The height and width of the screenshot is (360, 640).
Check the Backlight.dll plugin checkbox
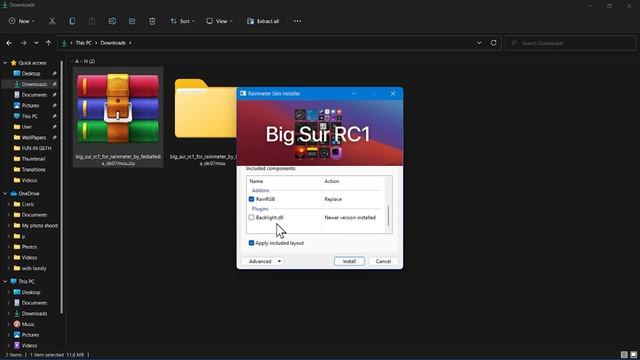point(251,218)
